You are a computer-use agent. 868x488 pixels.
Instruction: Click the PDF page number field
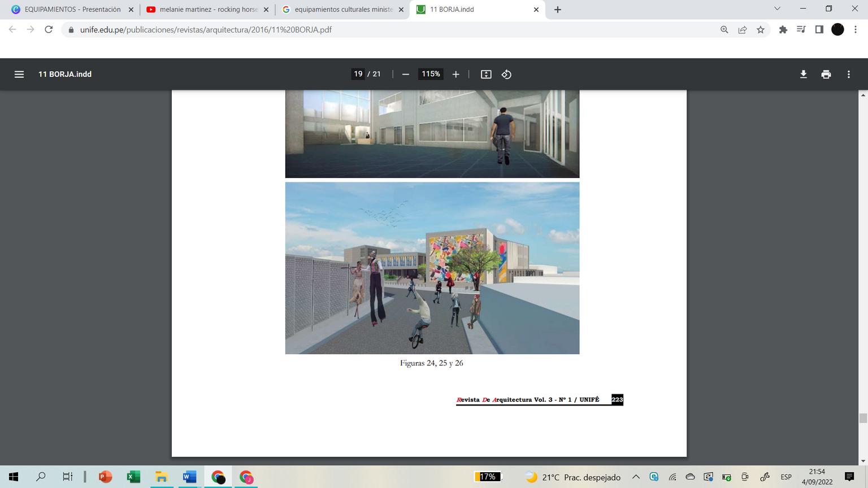pyautogui.click(x=358, y=74)
